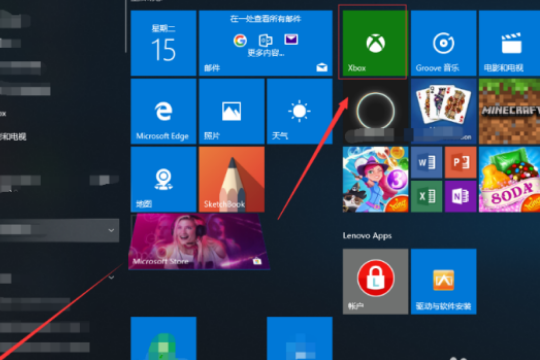Open the Lenovo account (帐户) lock tile

(x=375, y=281)
